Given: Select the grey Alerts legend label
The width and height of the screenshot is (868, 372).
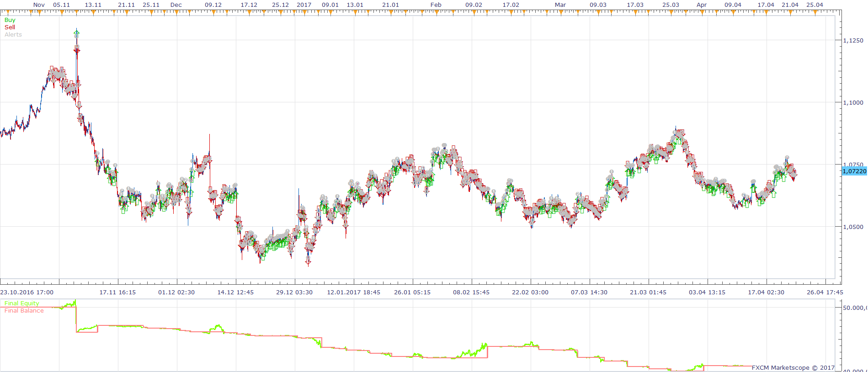Looking at the screenshot, I should pyautogui.click(x=13, y=35).
